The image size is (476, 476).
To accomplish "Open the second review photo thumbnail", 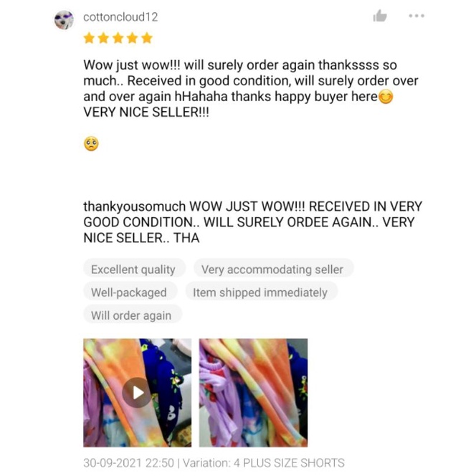I will (x=253, y=393).
